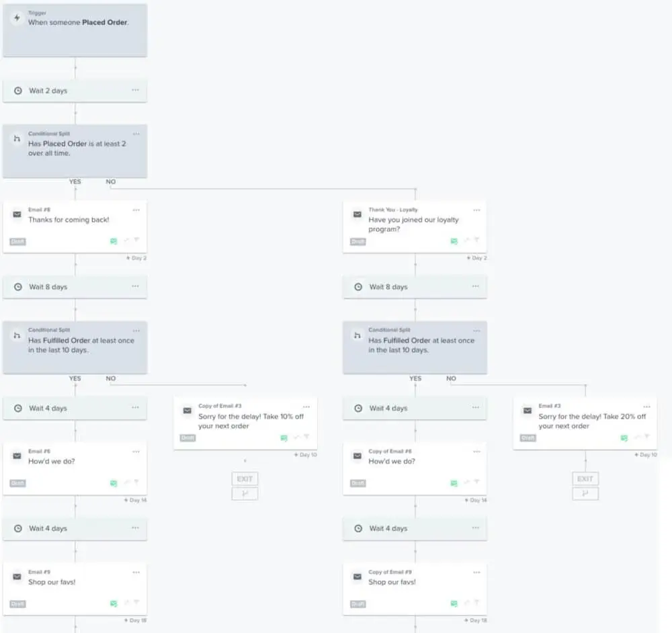Open three-dot menu on Email #8 card
This screenshot has width=672, height=633.
(x=136, y=210)
